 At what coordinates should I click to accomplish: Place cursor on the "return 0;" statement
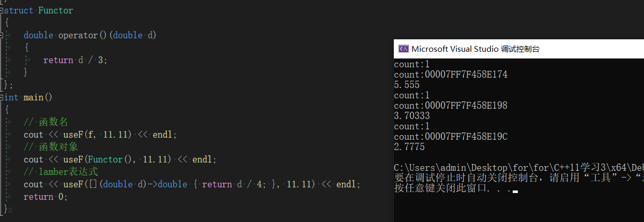pyautogui.click(x=45, y=197)
